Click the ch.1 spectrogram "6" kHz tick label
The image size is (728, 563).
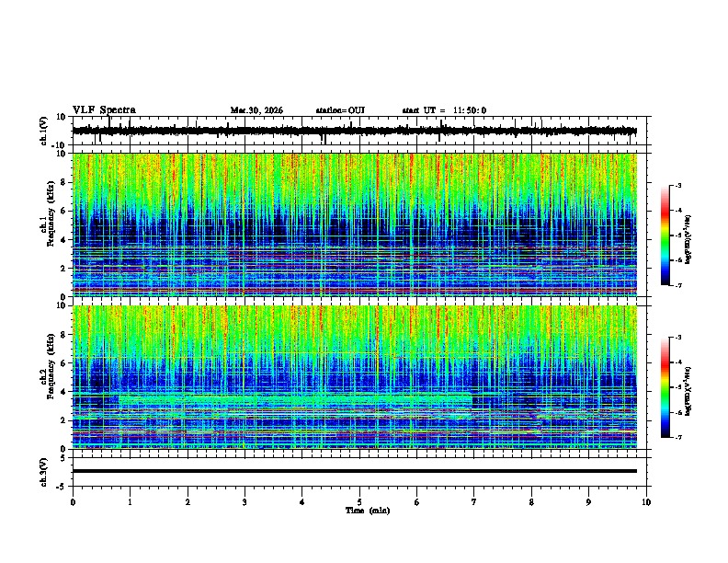[63, 211]
